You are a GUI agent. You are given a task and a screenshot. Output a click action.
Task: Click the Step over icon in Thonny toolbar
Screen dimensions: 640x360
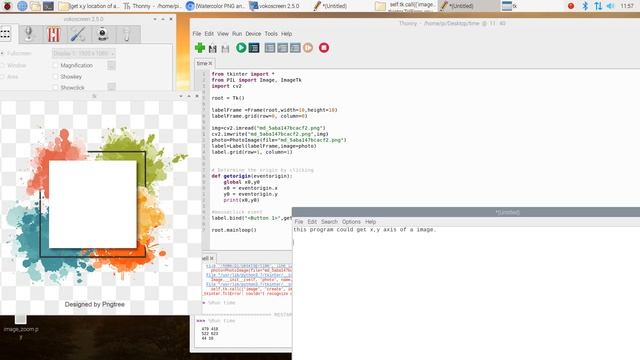pyautogui.click(x=270, y=48)
